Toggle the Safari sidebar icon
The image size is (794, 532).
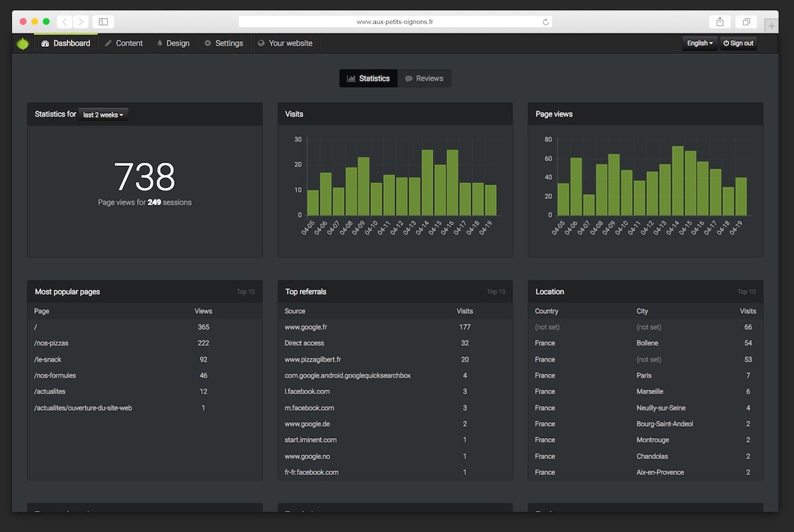point(103,22)
